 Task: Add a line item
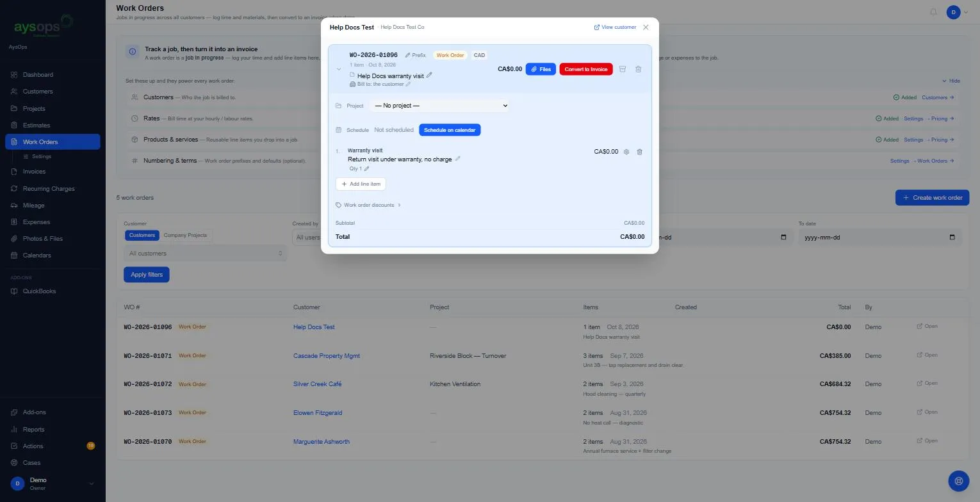click(x=361, y=184)
